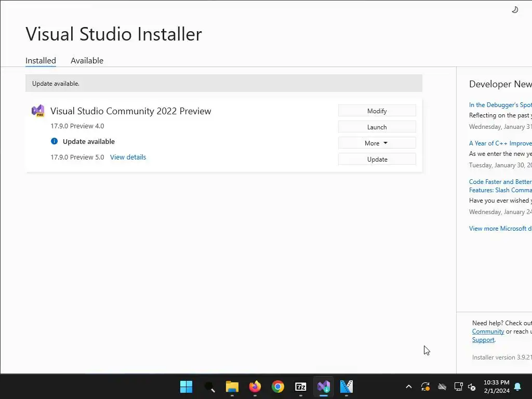Click '17.9.0 Preview 5.0' version text
The height and width of the screenshot is (399, 532).
click(77, 157)
